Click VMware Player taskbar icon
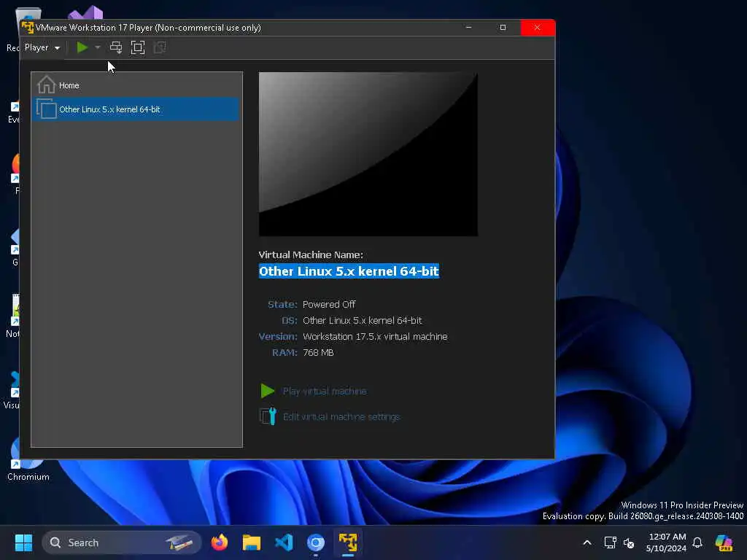747x560 pixels. coord(348,542)
